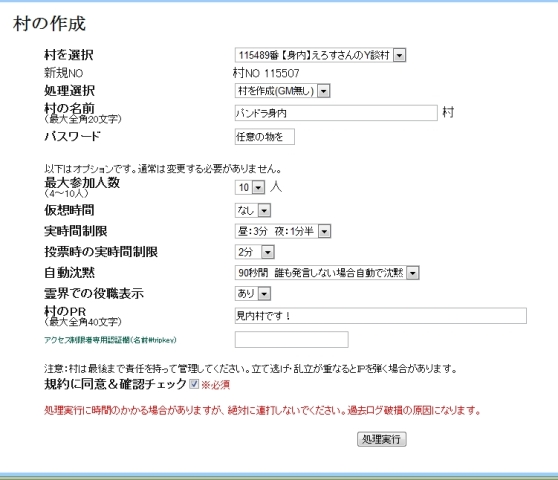Click the arrow next to 昼:3分 夜:1分半
Screen dimensions: 558x480
pos(324,232)
